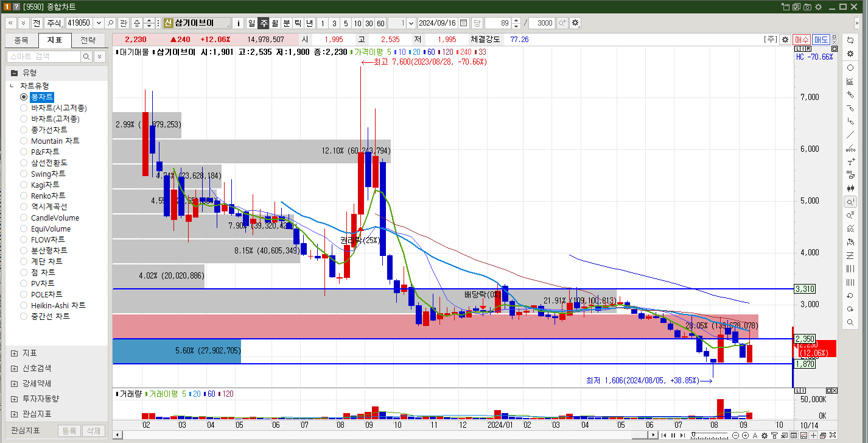Viewport: 868px width, 443px height.
Task: Click the camera screenshot icon in title bar
Action: tap(807, 7)
